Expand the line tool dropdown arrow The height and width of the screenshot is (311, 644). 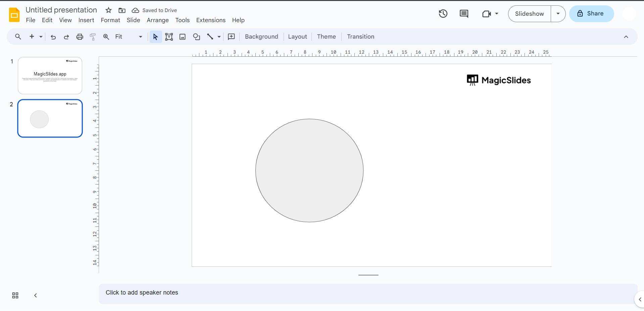pyautogui.click(x=219, y=37)
